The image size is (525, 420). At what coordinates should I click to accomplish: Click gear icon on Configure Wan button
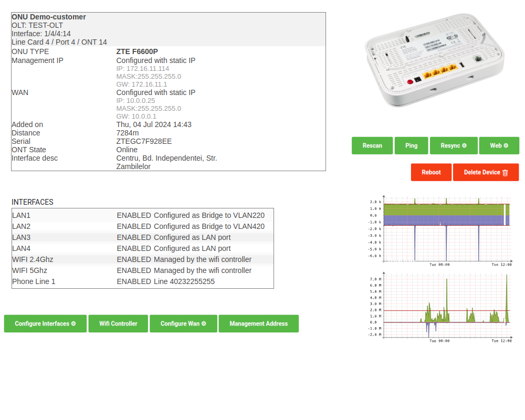point(204,324)
